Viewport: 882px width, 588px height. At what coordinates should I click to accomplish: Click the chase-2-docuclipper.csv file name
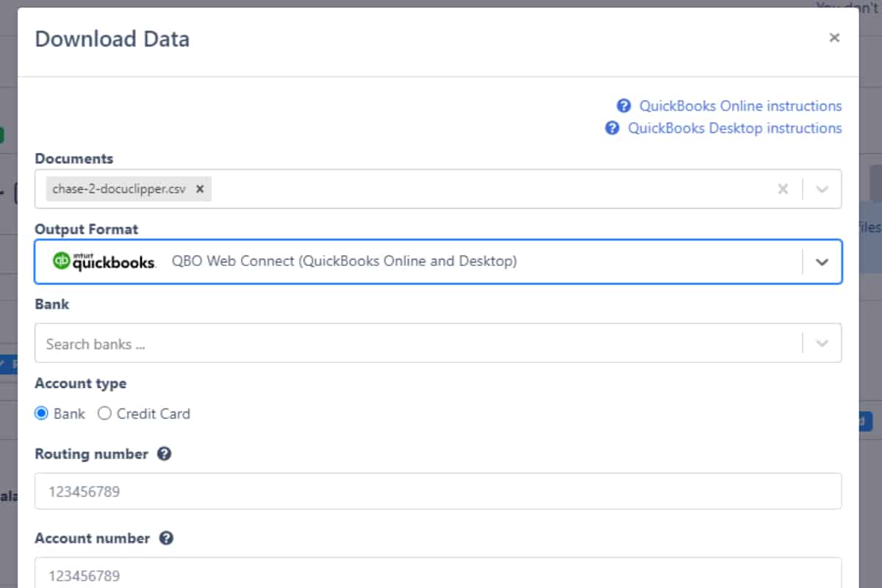[119, 189]
